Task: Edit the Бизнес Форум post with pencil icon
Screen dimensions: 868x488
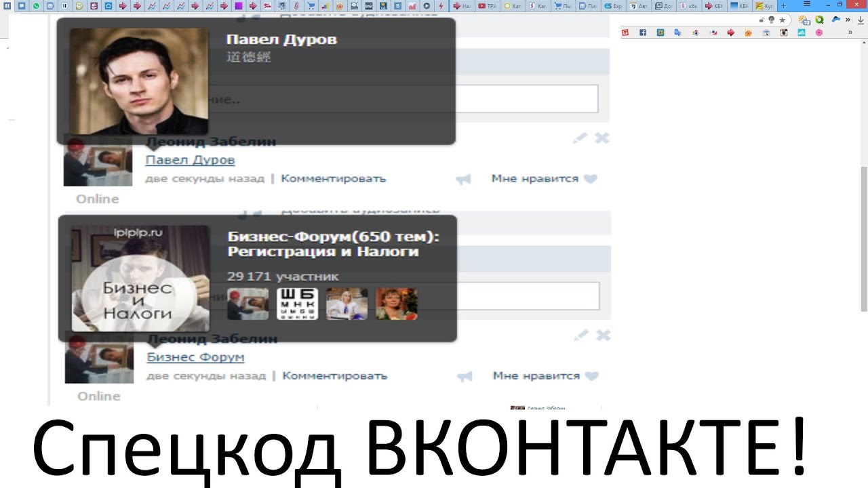Action: [x=581, y=335]
